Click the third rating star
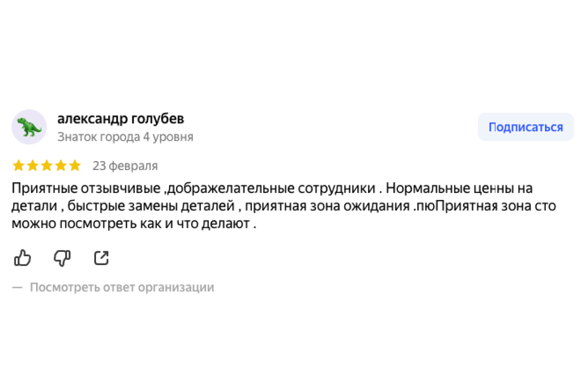This screenshot has width=588, height=392. click(x=47, y=166)
